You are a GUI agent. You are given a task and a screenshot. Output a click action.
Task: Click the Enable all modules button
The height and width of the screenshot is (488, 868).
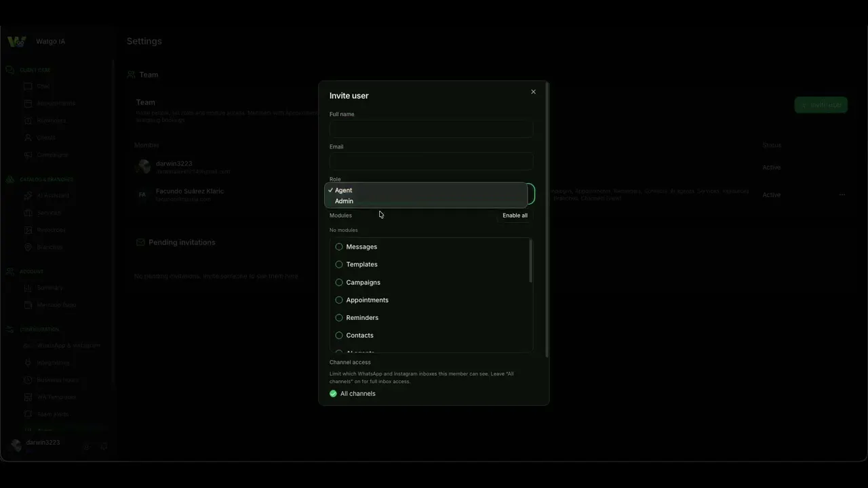515,216
